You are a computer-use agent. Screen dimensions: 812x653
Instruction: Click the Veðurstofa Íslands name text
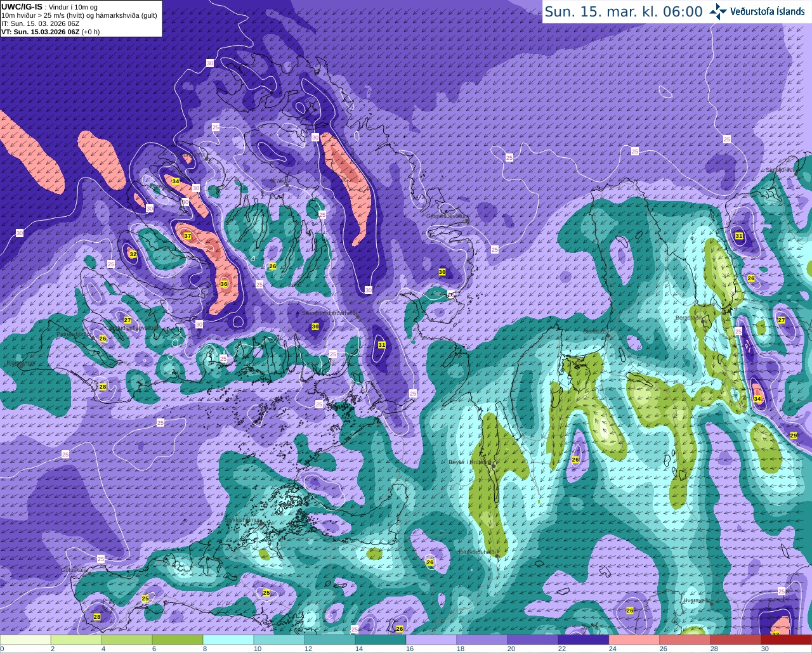768,11
